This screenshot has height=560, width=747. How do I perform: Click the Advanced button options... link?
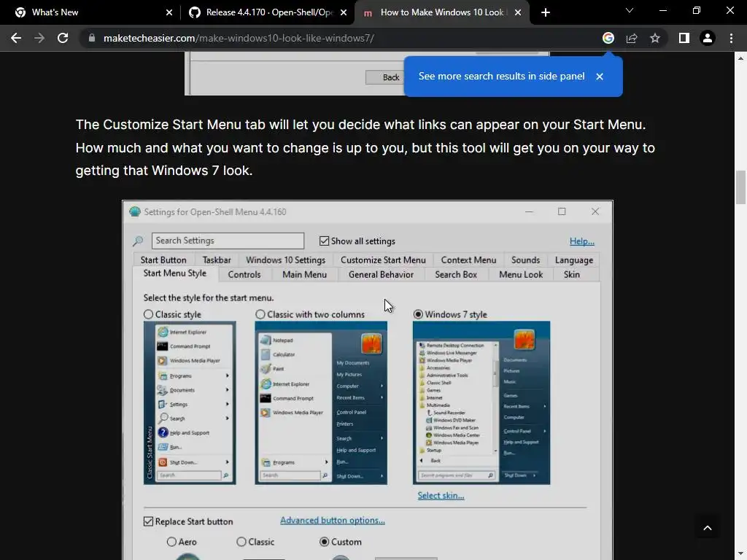point(333,521)
